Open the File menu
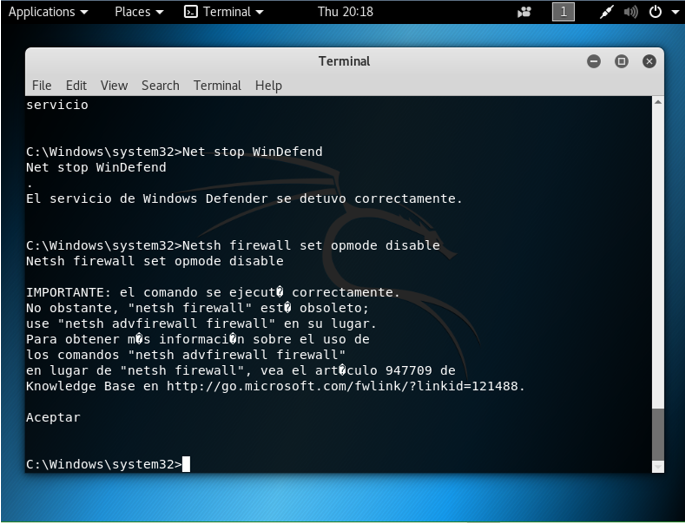 42,85
